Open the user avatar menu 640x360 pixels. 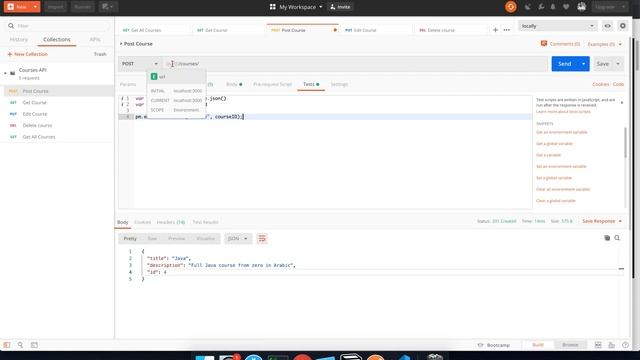click(582, 7)
